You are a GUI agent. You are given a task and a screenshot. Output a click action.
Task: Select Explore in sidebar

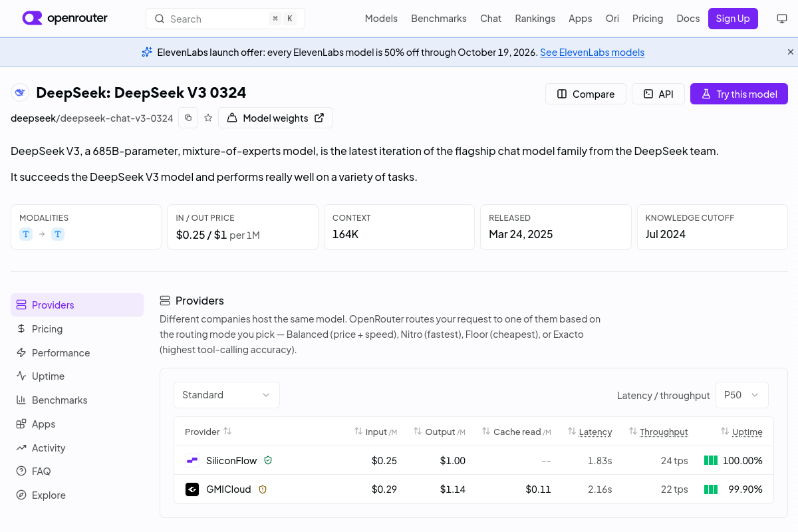[77, 495]
